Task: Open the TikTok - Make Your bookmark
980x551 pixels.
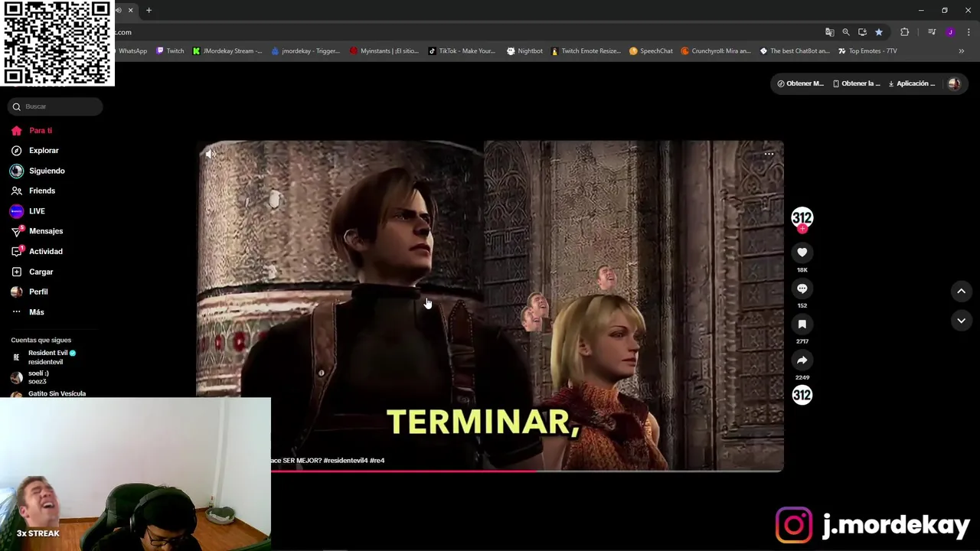Action: click(462, 51)
